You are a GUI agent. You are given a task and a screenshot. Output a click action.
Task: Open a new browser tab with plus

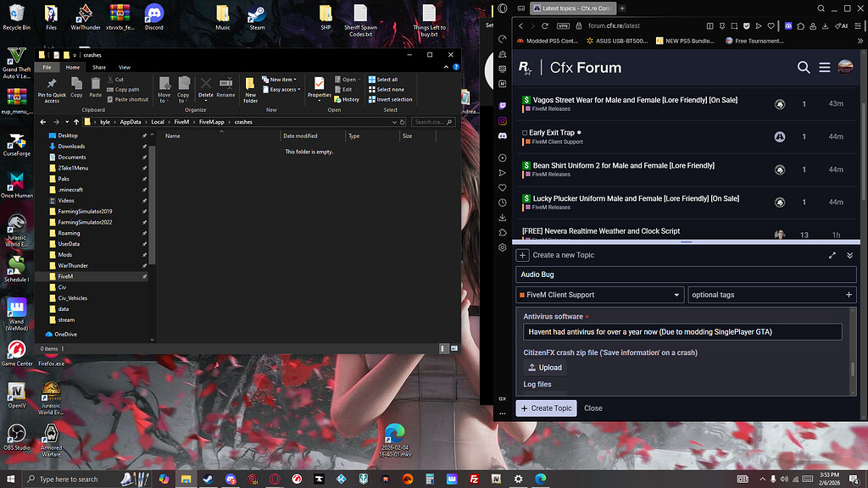tap(622, 8)
